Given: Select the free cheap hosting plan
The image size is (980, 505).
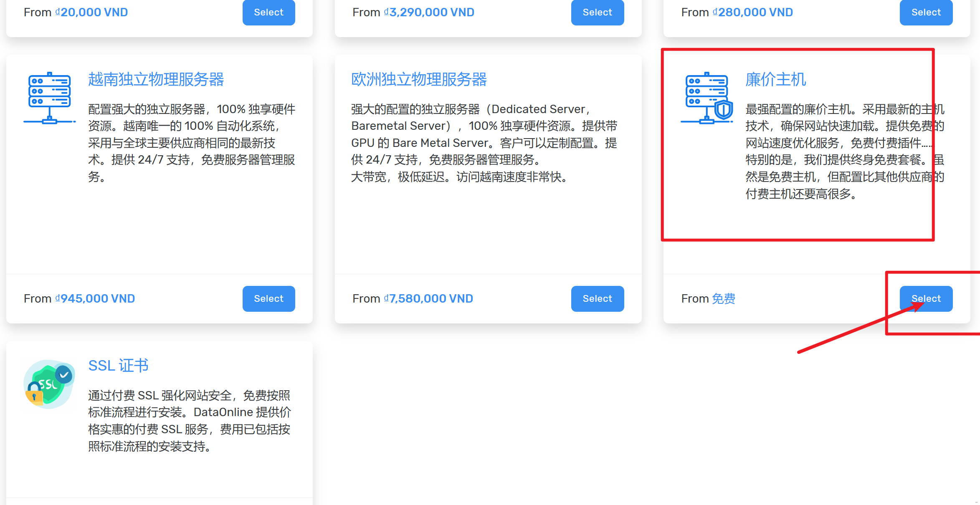Looking at the screenshot, I should [x=926, y=299].
